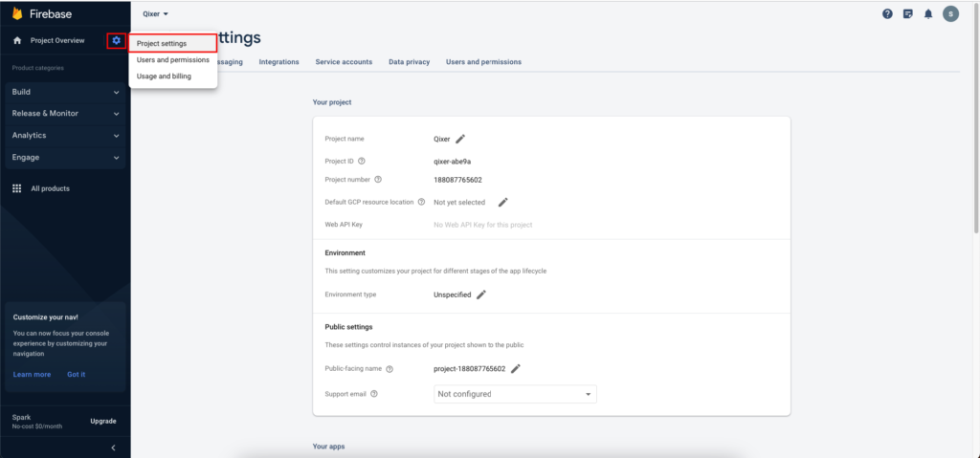Click 'No Web API Key for this project' text
The height and width of the screenshot is (458, 980).
483,225
